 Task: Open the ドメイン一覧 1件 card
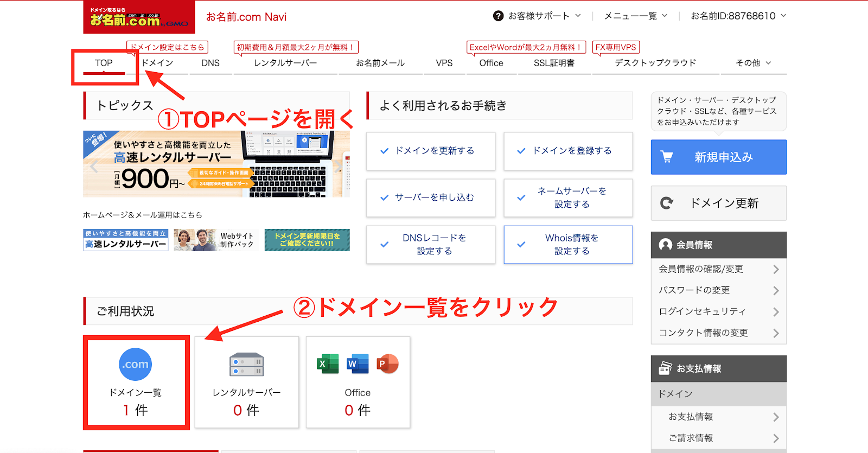[136, 382]
